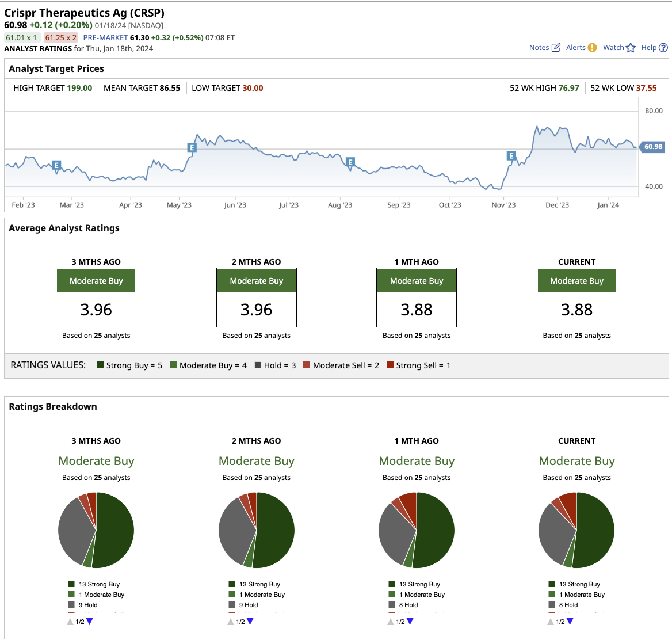Click the 3 MTHS AGO pie chart
Image resolution: width=672 pixels, height=640 pixels.
[x=96, y=530]
